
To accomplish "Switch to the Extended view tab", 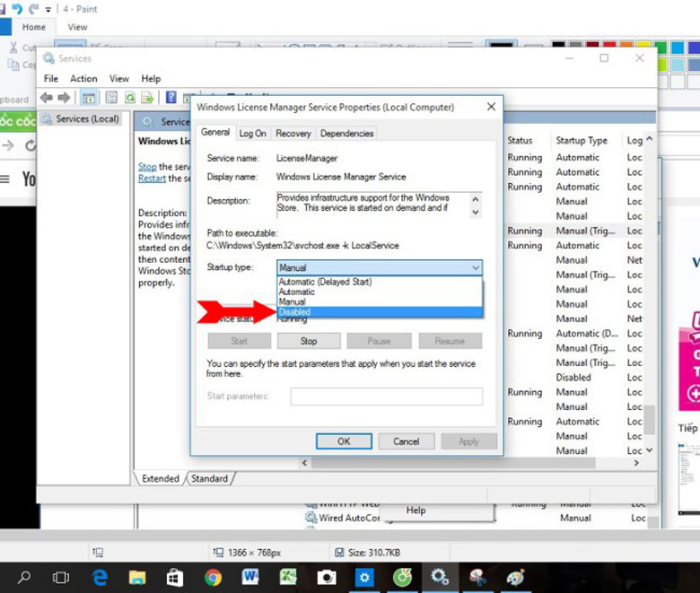I will point(161,478).
